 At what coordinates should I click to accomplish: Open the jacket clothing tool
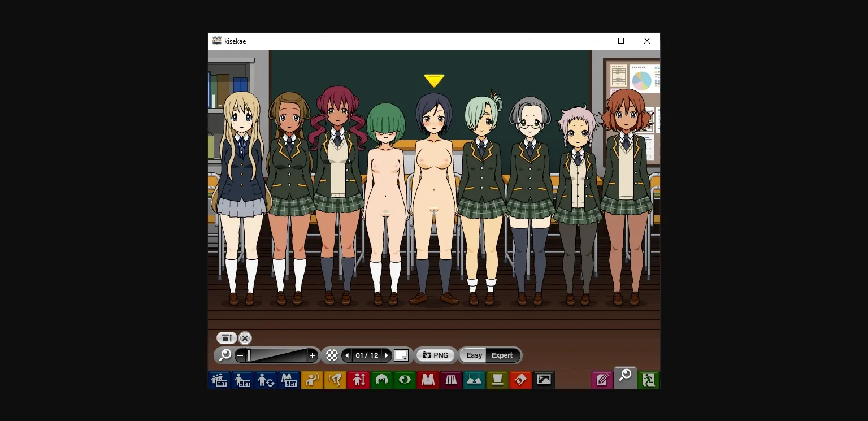pos(428,380)
